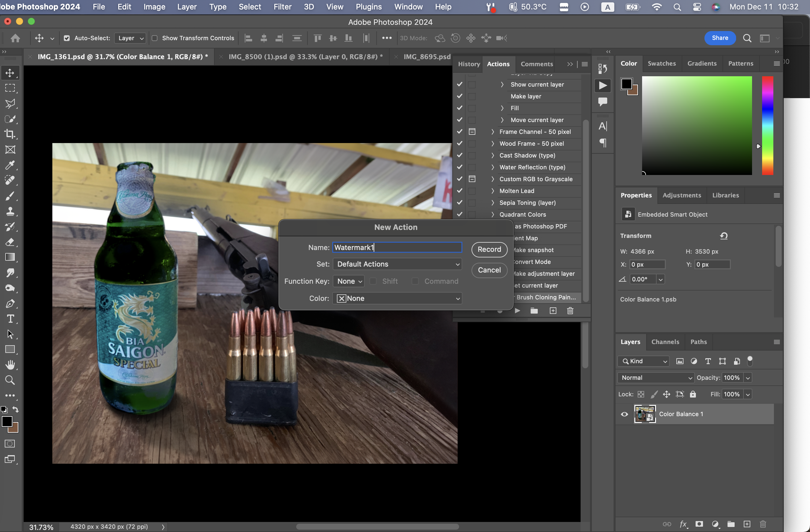Screen dimensions: 810x532
Task: Select the Crop tool
Action: click(x=10, y=134)
